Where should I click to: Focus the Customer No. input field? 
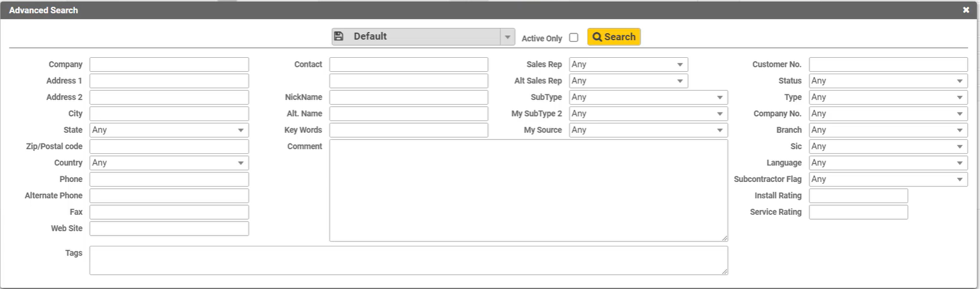click(x=887, y=64)
